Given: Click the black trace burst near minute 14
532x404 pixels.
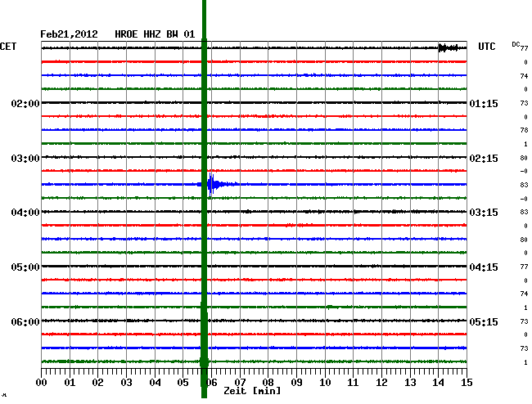Looking at the screenshot, I should tap(449, 47).
